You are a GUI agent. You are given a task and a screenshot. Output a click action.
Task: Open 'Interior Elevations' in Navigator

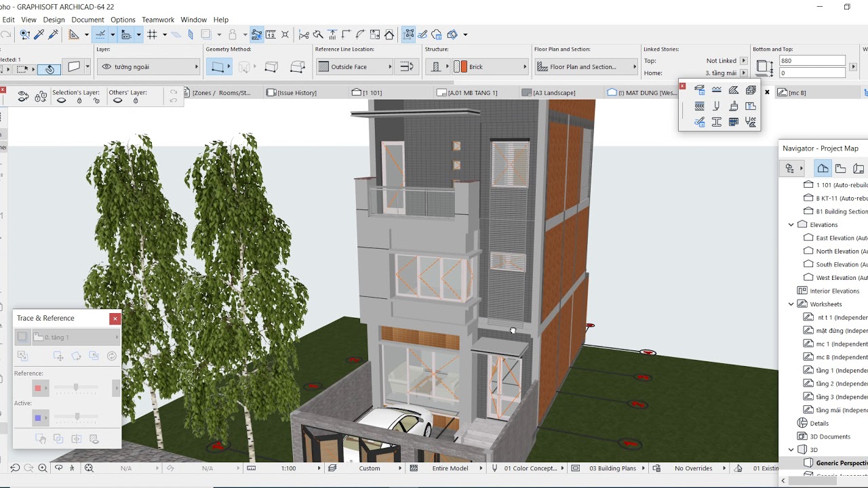[828, 291]
